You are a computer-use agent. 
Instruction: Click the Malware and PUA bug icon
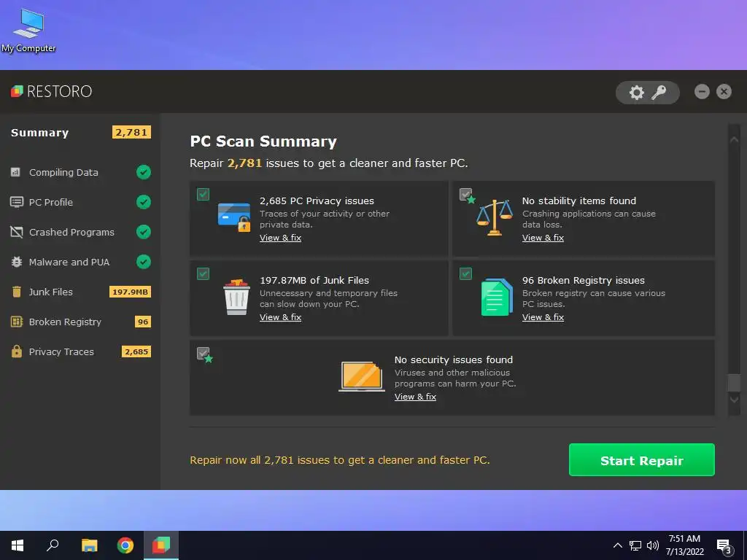(17, 262)
